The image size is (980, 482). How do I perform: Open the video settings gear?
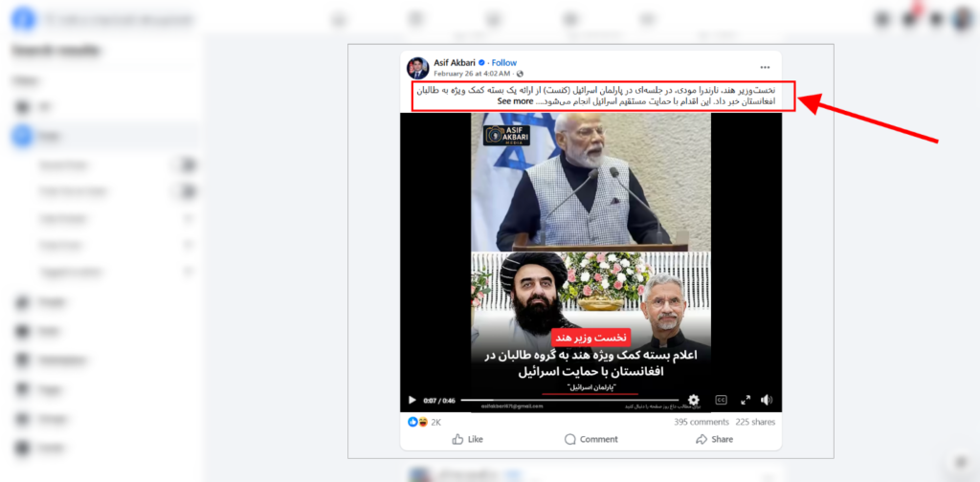coord(693,400)
